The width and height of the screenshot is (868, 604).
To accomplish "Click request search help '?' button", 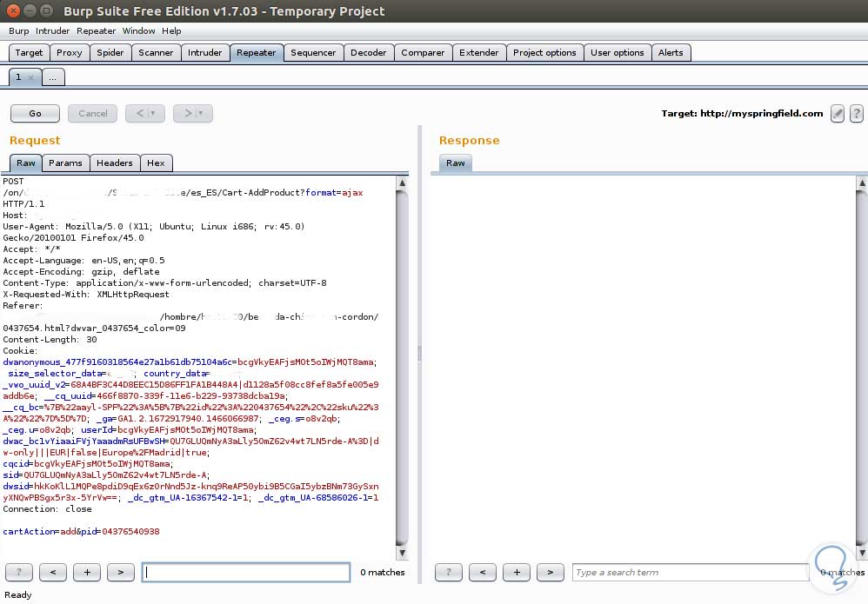I will 19,572.
